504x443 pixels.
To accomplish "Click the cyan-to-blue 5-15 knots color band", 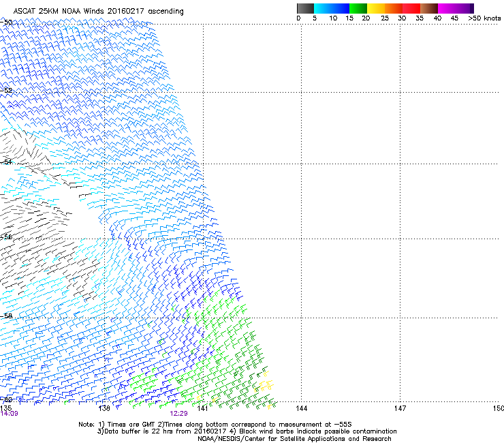I will tap(332, 8).
